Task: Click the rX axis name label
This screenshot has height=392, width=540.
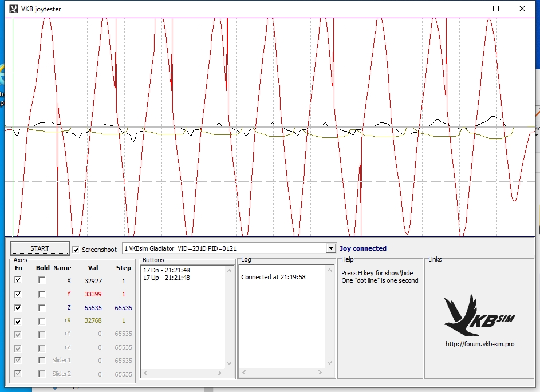Action: [x=68, y=320]
